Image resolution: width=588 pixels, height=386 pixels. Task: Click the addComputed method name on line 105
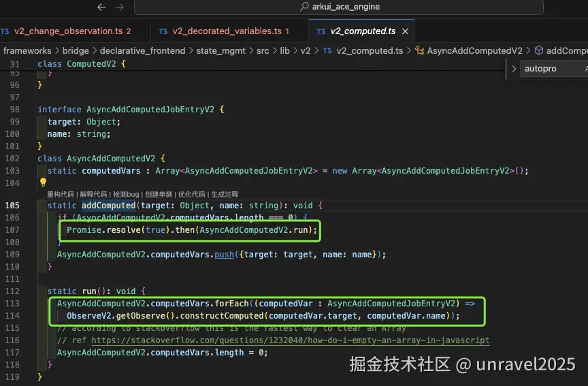109,205
